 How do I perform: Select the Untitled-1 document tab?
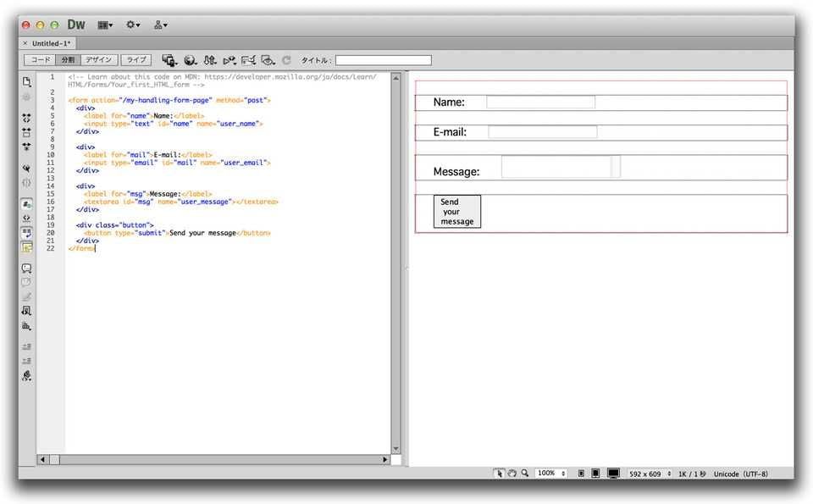click(51, 43)
